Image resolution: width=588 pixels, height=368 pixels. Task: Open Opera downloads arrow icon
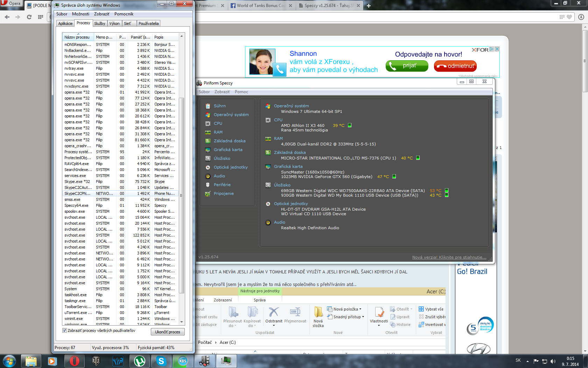[x=581, y=17]
